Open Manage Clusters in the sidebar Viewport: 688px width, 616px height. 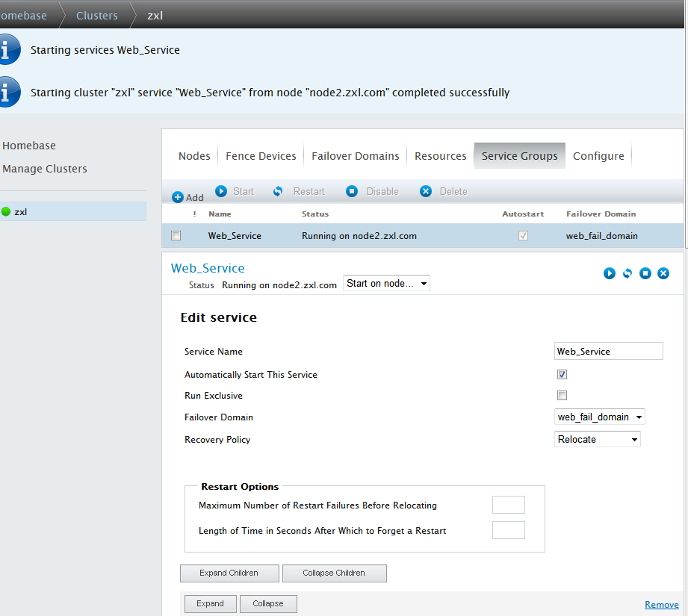[x=45, y=169]
